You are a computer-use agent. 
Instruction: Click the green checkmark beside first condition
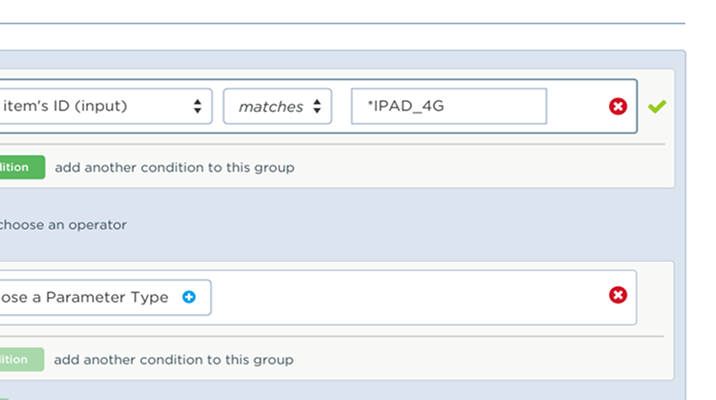pyautogui.click(x=656, y=106)
